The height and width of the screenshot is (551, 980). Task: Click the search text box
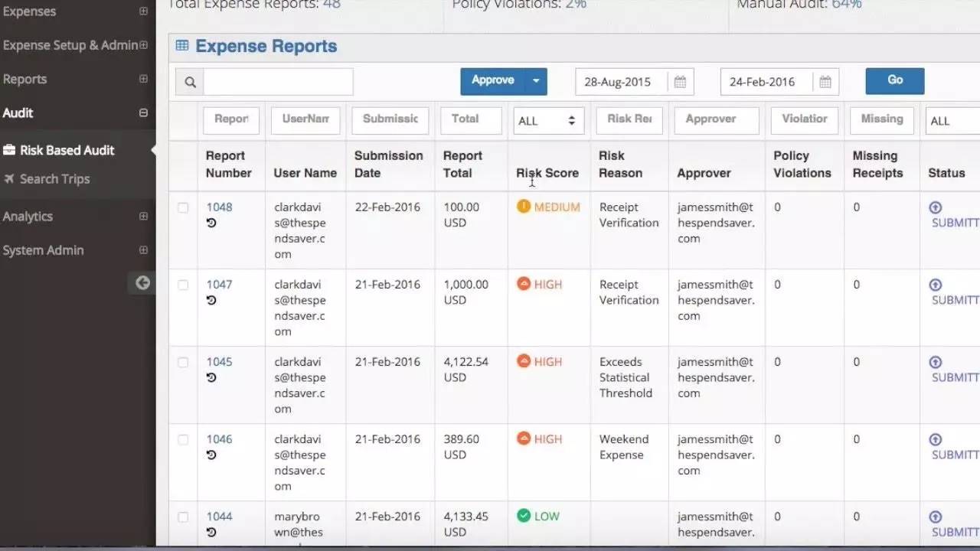278,82
